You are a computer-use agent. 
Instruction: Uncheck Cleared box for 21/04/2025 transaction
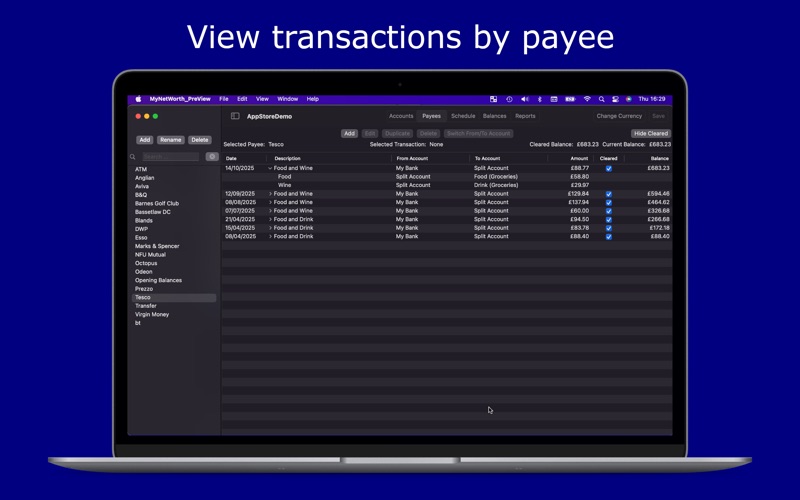(x=609, y=219)
